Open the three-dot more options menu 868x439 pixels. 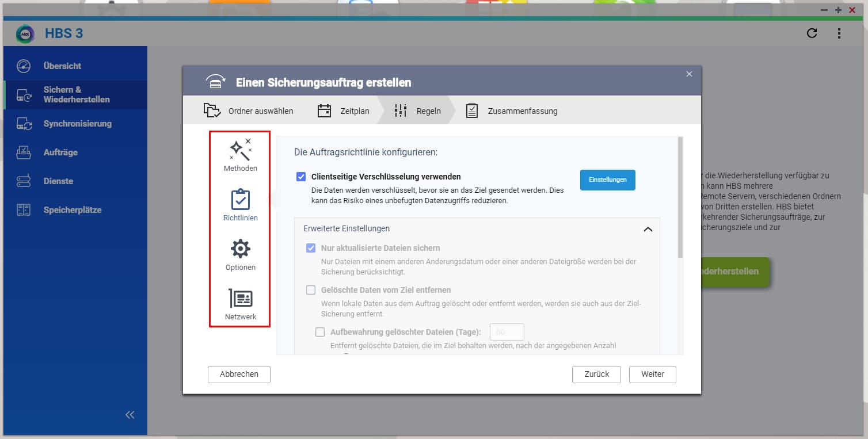point(839,33)
